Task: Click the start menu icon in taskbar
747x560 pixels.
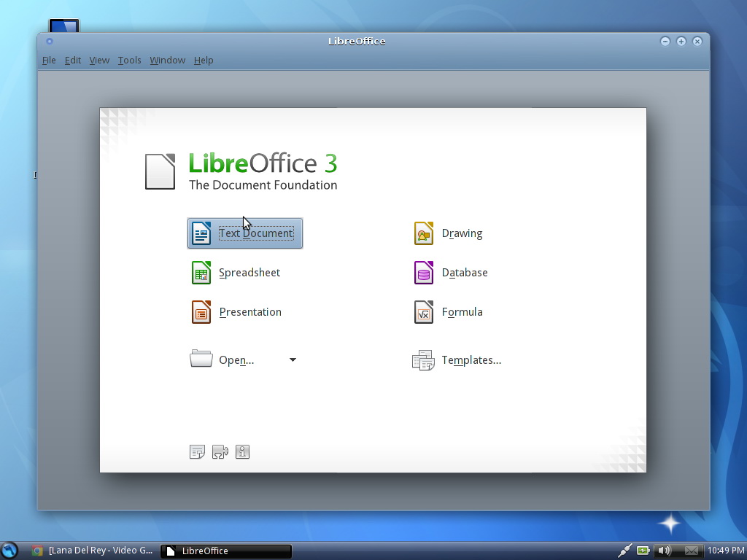Action: 9,551
